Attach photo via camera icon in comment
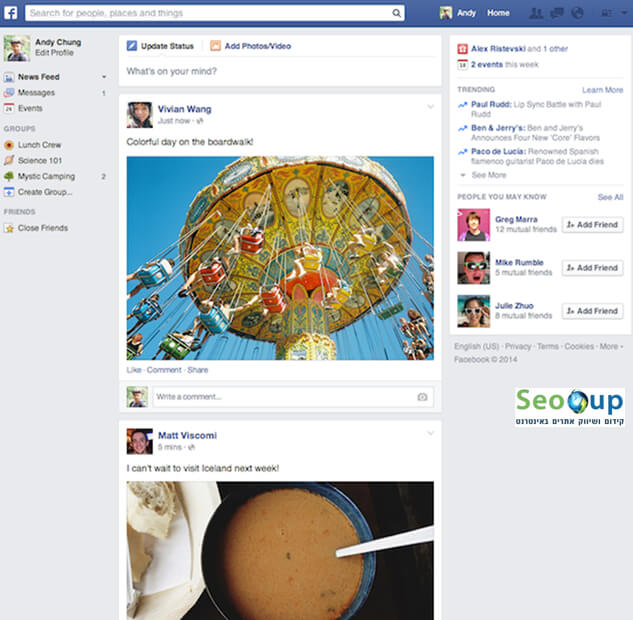The width and height of the screenshot is (633, 620). click(422, 397)
